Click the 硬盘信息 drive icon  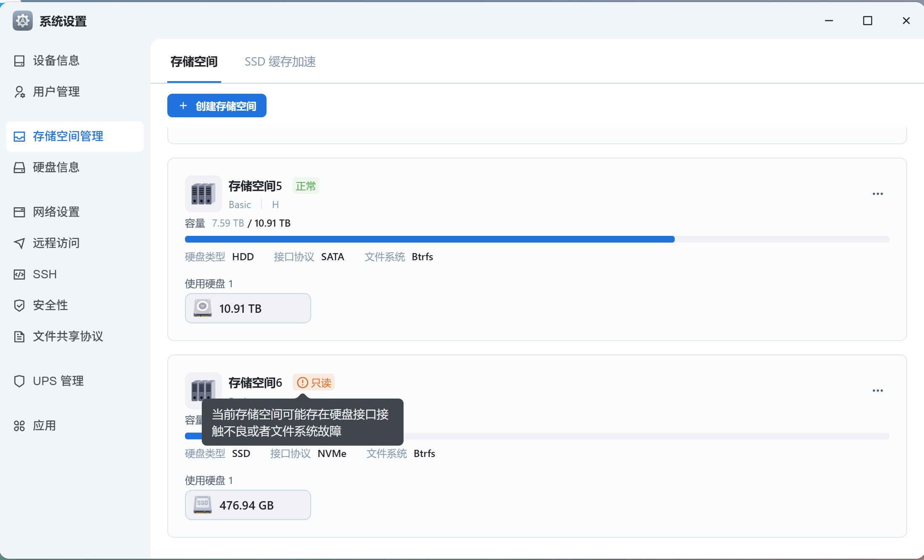pyautogui.click(x=19, y=168)
